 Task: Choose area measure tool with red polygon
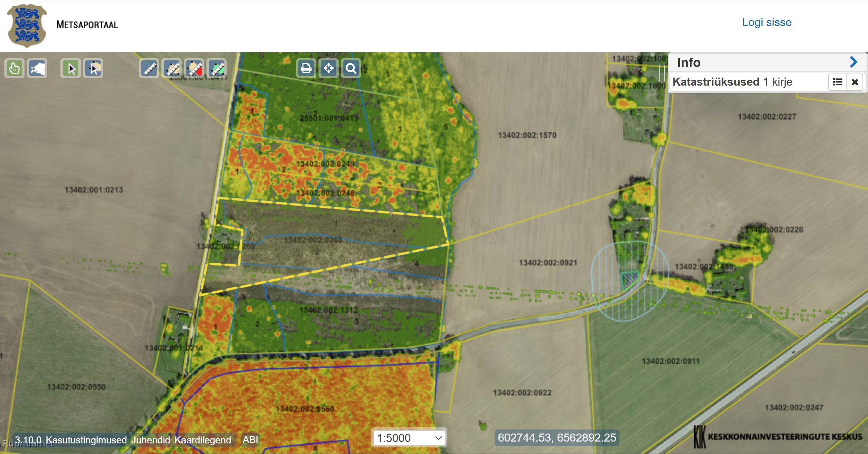[194, 68]
